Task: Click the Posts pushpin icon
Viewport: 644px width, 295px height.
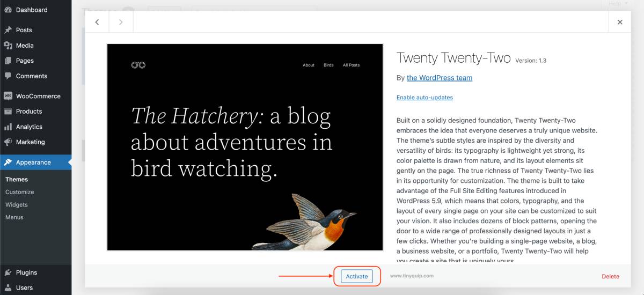Action: pyautogui.click(x=8, y=30)
